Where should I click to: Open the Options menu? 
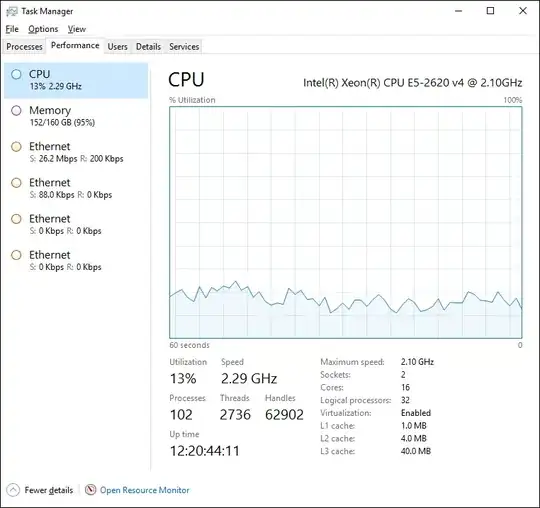[x=43, y=29]
